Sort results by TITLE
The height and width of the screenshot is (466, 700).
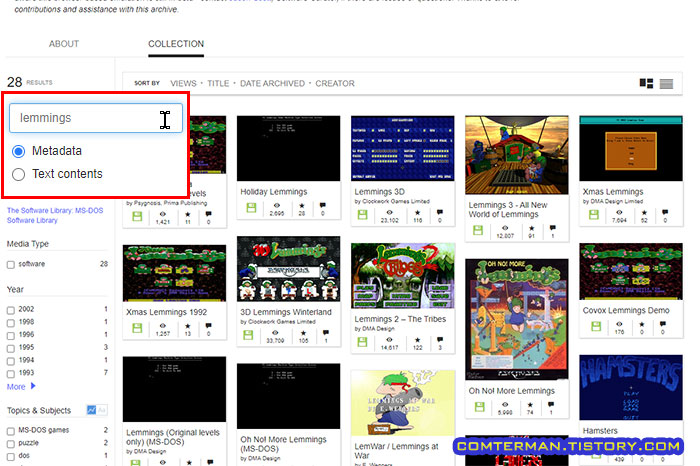[218, 83]
